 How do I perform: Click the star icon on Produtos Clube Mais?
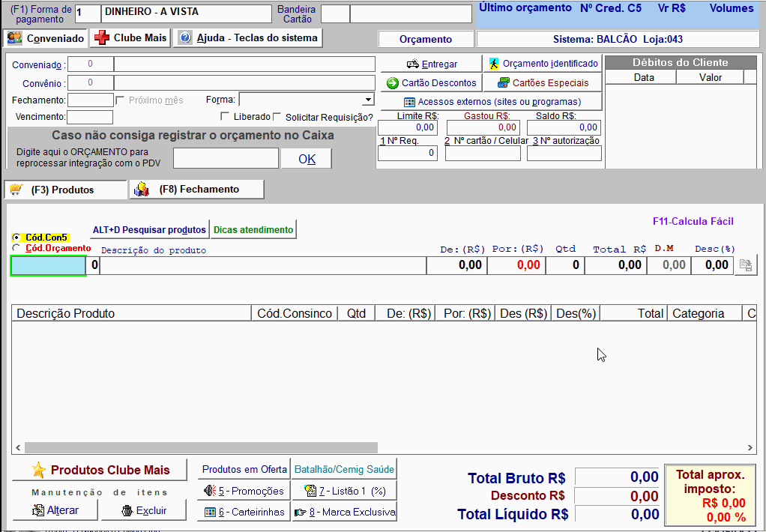(x=38, y=470)
